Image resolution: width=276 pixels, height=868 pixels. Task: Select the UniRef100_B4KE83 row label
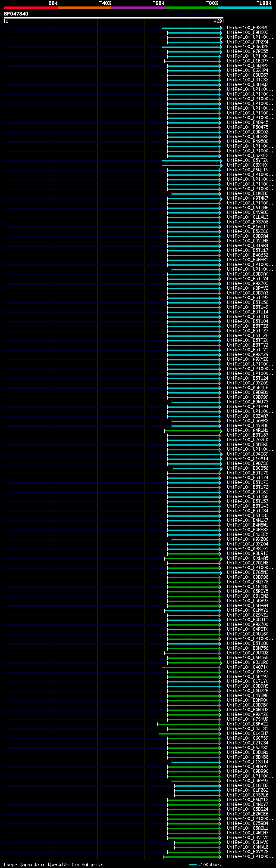(248, 530)
